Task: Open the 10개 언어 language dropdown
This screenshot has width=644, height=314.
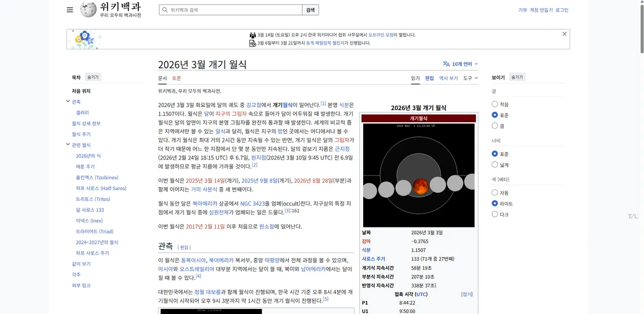Action: coord(460,64)
